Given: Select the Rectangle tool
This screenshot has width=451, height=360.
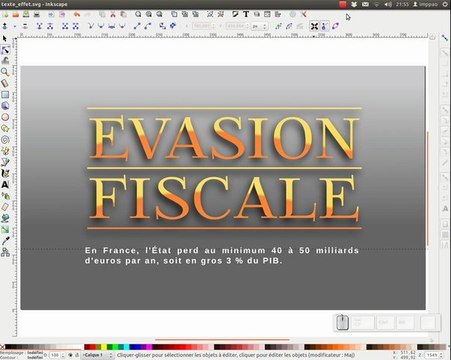Looking at the screenshot, I should pos(5,95).
